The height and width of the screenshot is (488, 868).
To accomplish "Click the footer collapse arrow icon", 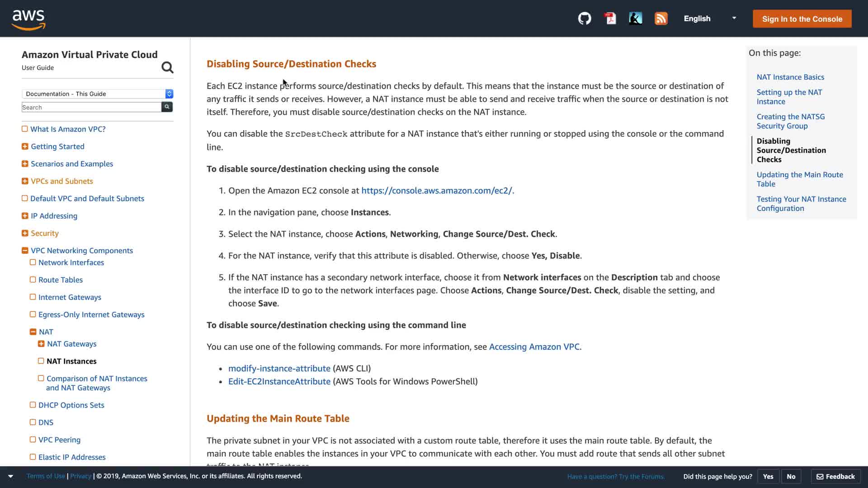I will [x=10, y=476].
